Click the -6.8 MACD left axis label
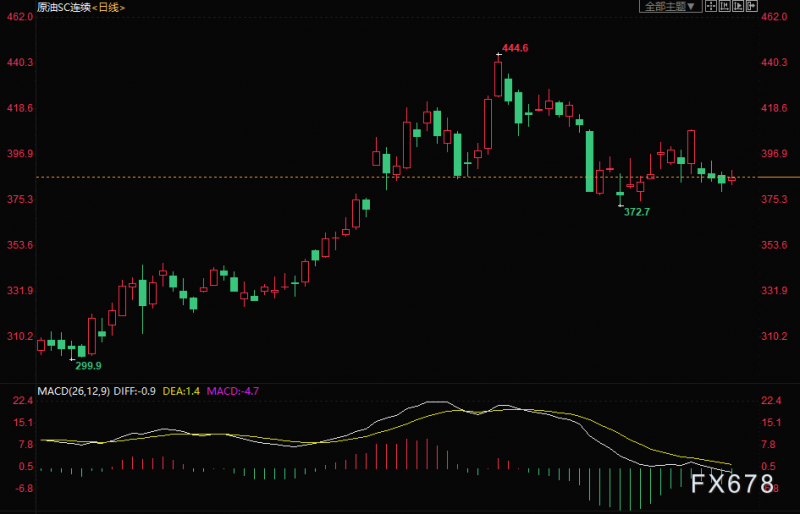Viewport: 800px width, 514px height. tap(23, 488)
